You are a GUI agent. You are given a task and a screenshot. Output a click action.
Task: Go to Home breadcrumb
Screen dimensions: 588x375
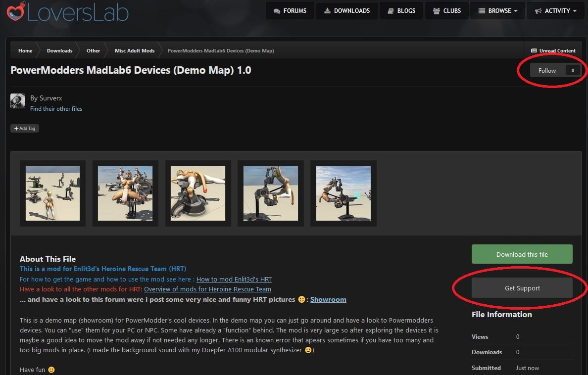25,50
